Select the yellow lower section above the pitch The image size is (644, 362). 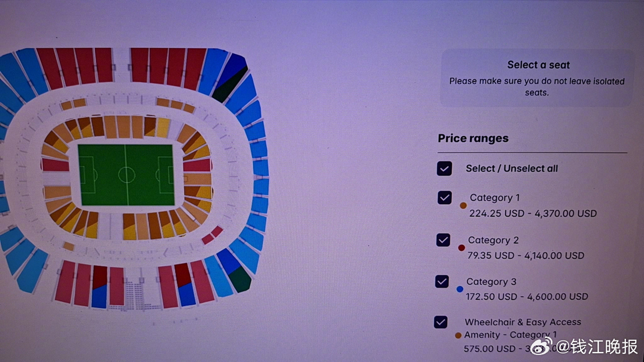coord(163,128)
